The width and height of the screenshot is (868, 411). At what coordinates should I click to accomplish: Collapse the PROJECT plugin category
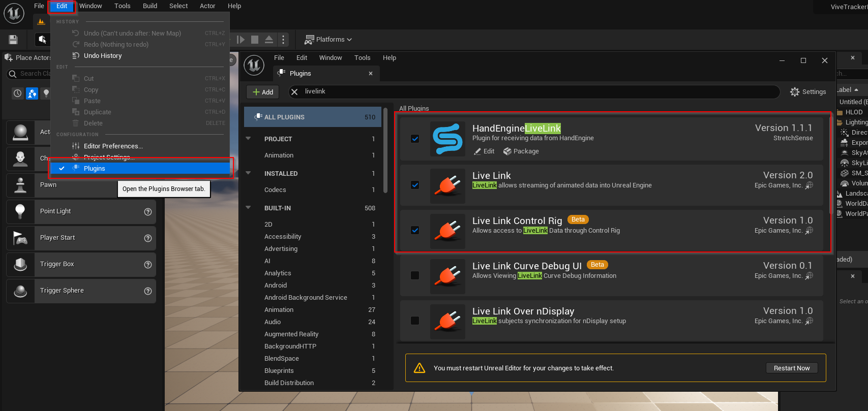(248, 139)
